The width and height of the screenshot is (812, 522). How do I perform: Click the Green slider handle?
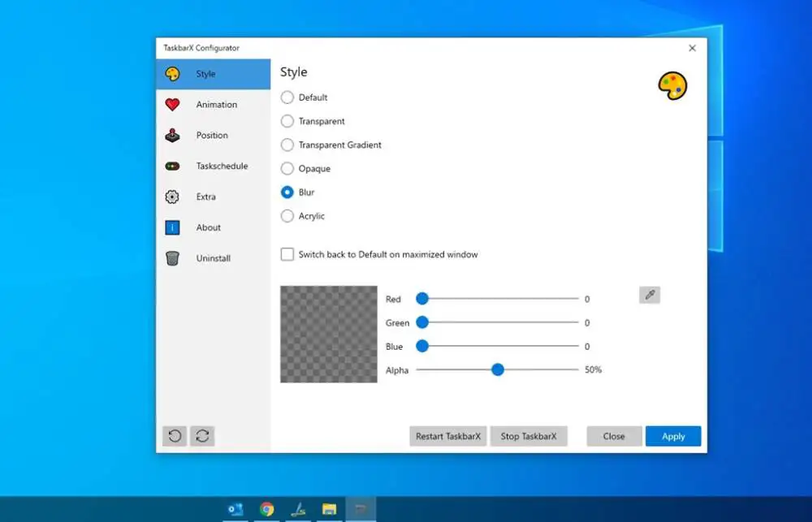click(x=422, y=322)
